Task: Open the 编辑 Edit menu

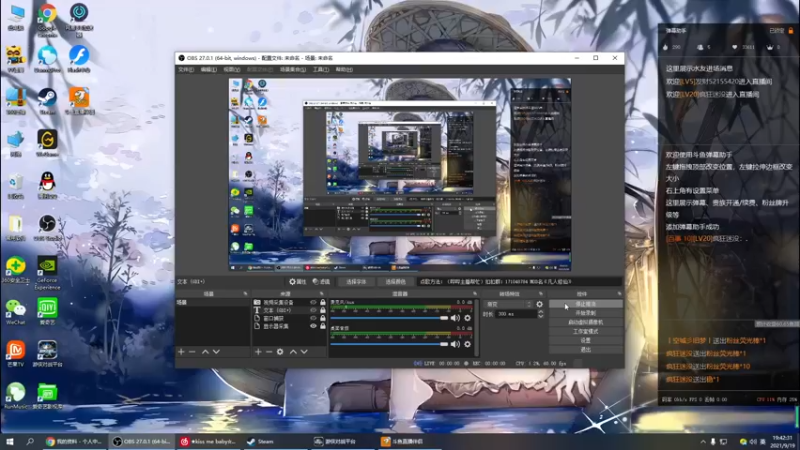Action: 208,69
